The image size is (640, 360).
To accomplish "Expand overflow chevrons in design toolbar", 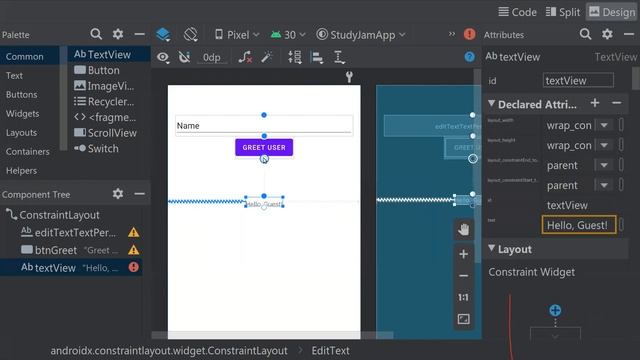I will coord(451,34).
